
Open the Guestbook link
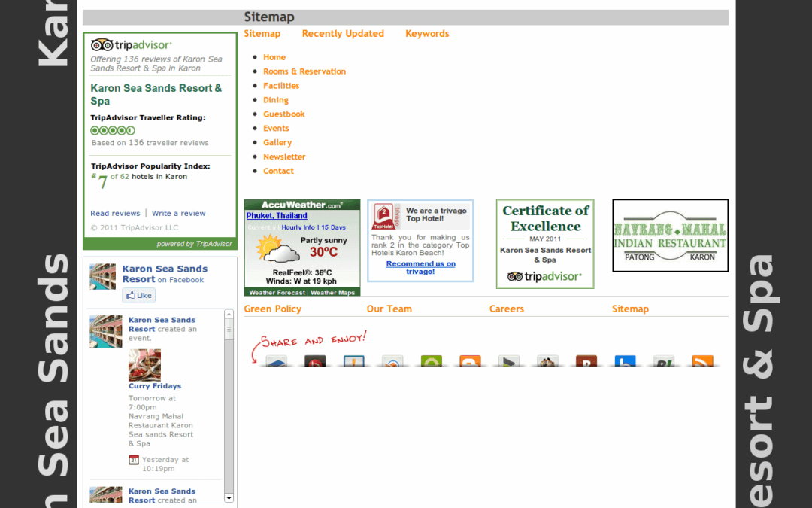pyautogui.click(x=283, y=114)
